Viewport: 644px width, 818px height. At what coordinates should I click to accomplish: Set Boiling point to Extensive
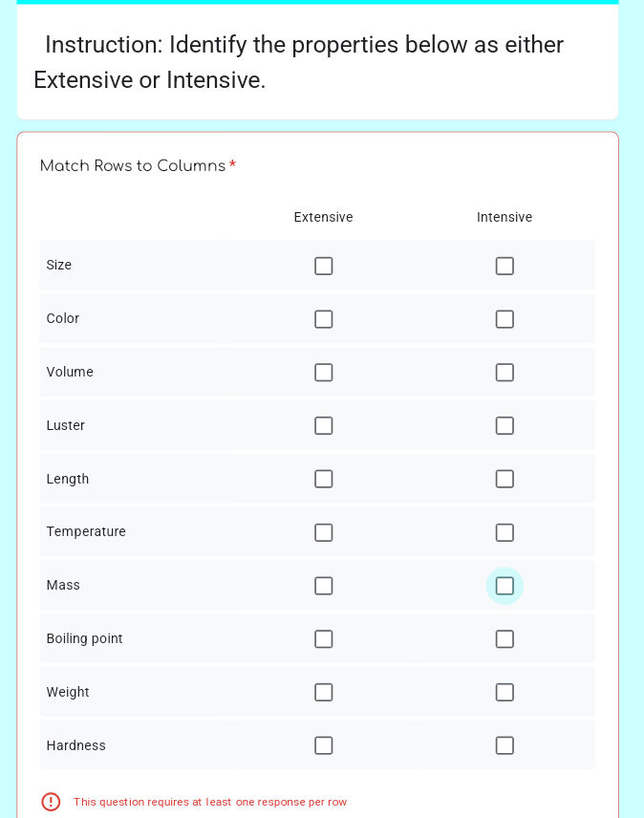tap(324, 639)
